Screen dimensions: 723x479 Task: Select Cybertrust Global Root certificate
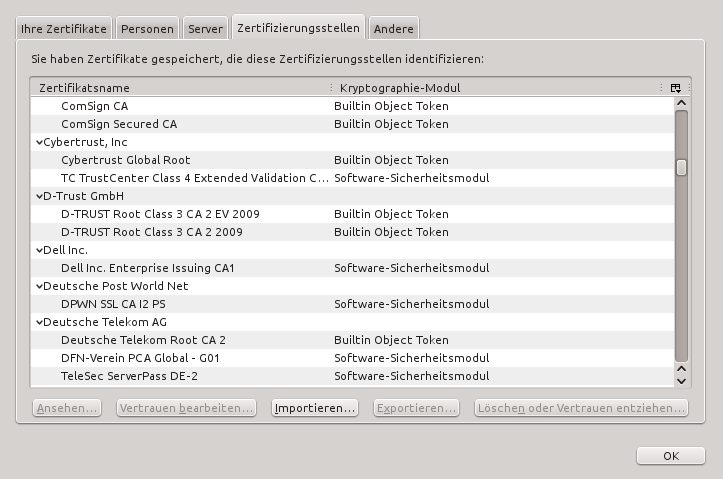(125, 160)
